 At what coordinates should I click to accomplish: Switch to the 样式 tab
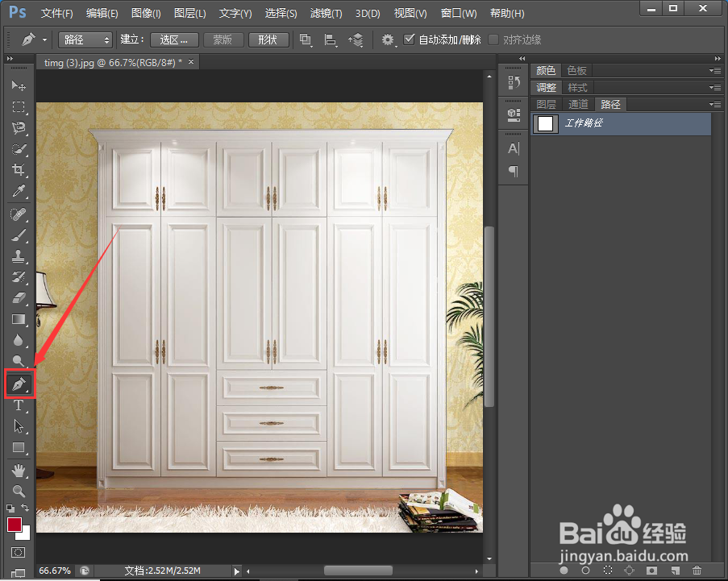(x=577, y=87)
